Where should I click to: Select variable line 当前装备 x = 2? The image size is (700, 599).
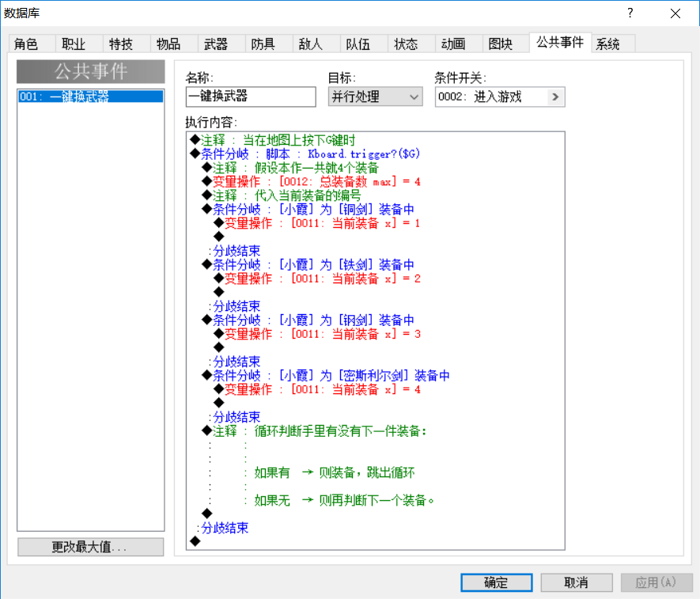click(317, 279)
